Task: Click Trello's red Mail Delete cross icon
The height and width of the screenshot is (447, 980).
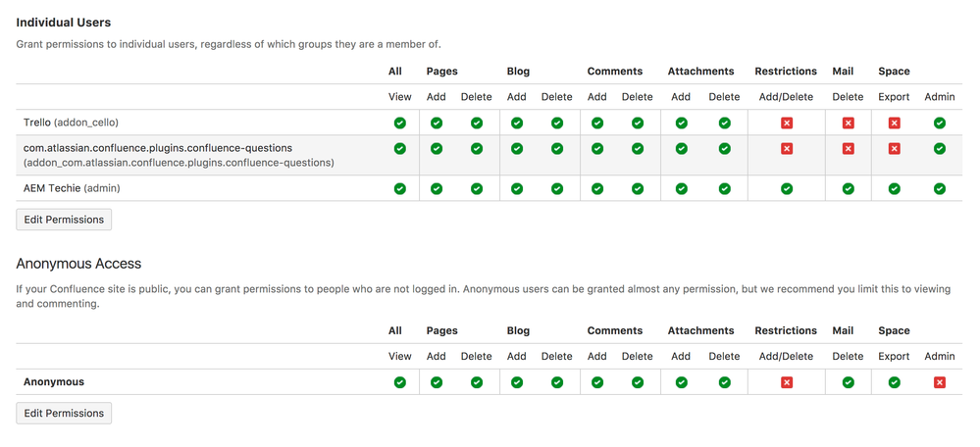Action: click(848, 124)
